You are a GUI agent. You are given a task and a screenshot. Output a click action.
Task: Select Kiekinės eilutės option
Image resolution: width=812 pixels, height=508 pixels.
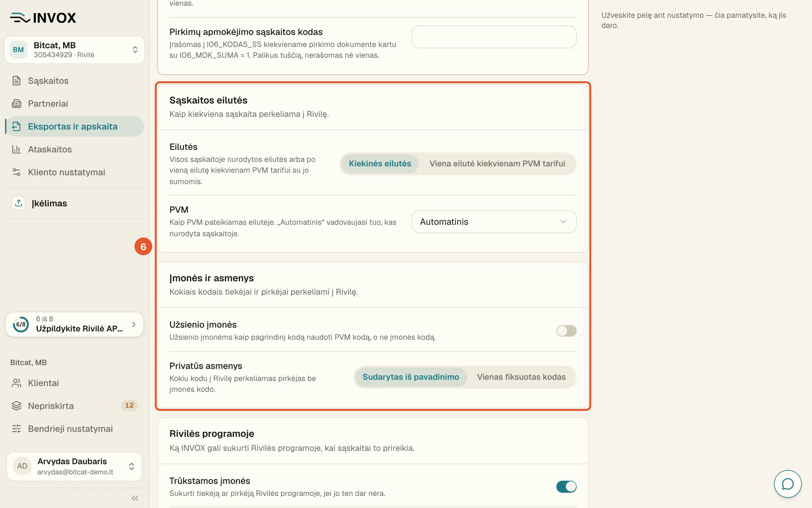pos(380,164)
